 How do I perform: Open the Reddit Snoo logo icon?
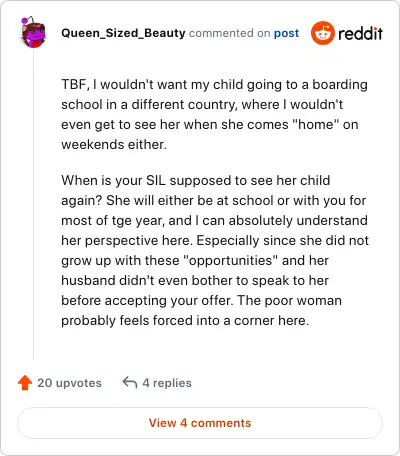pyautogui.click(x=322, y=33)
